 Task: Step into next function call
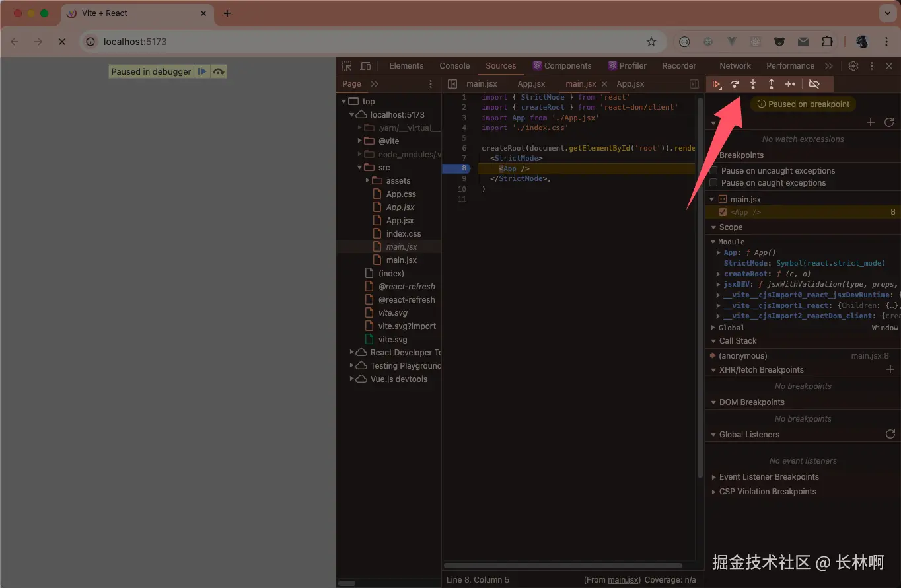[x=753, y=84]
